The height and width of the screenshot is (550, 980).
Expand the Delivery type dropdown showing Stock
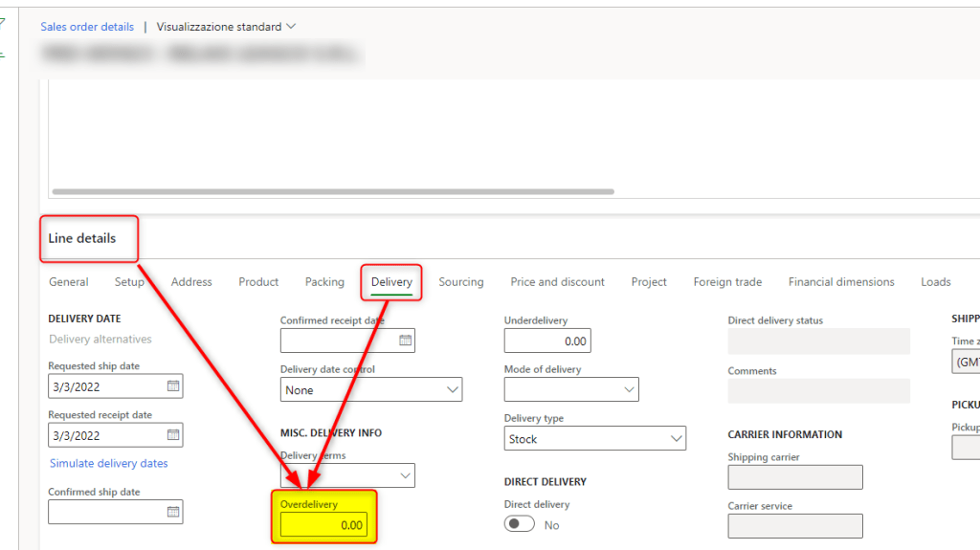(x=676, y=439)
